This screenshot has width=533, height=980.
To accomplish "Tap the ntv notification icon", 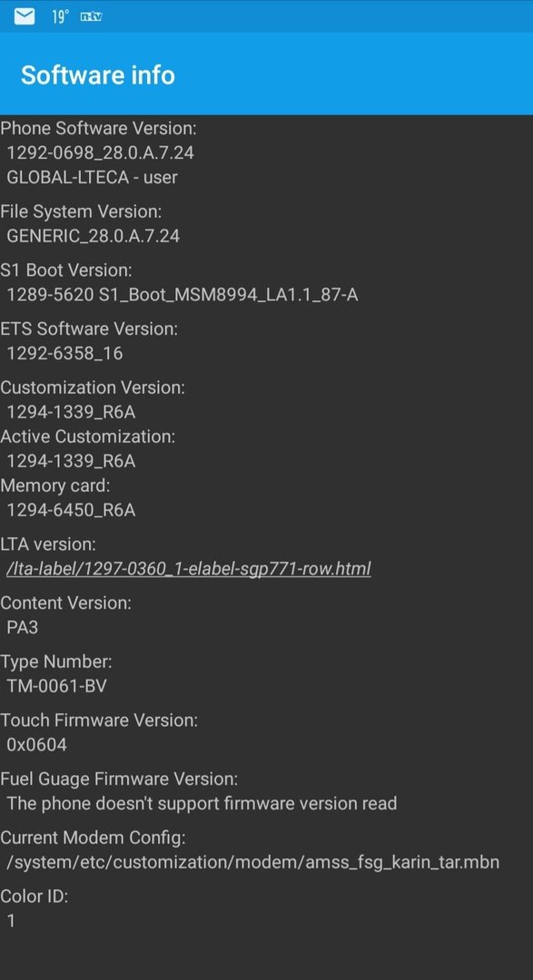I will [92, 17].
